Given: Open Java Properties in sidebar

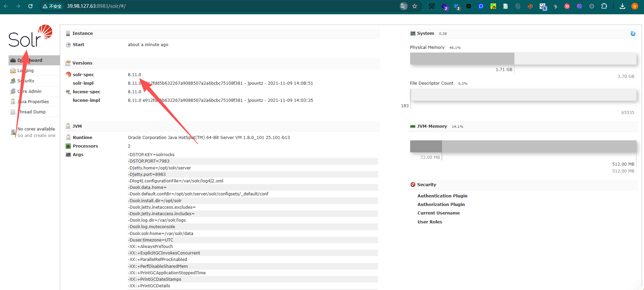Looking at the screenshot, I should pos(33,102).
